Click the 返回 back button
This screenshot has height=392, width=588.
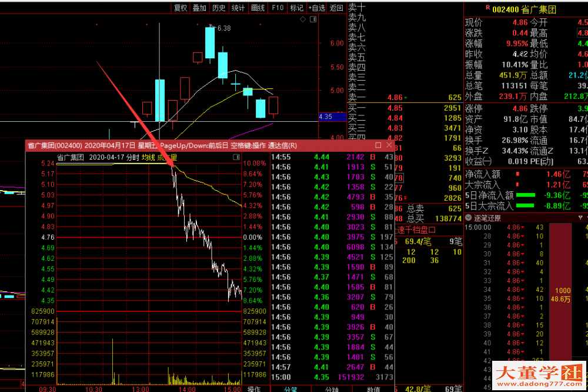pyautogui.click(x=336, y=8)
